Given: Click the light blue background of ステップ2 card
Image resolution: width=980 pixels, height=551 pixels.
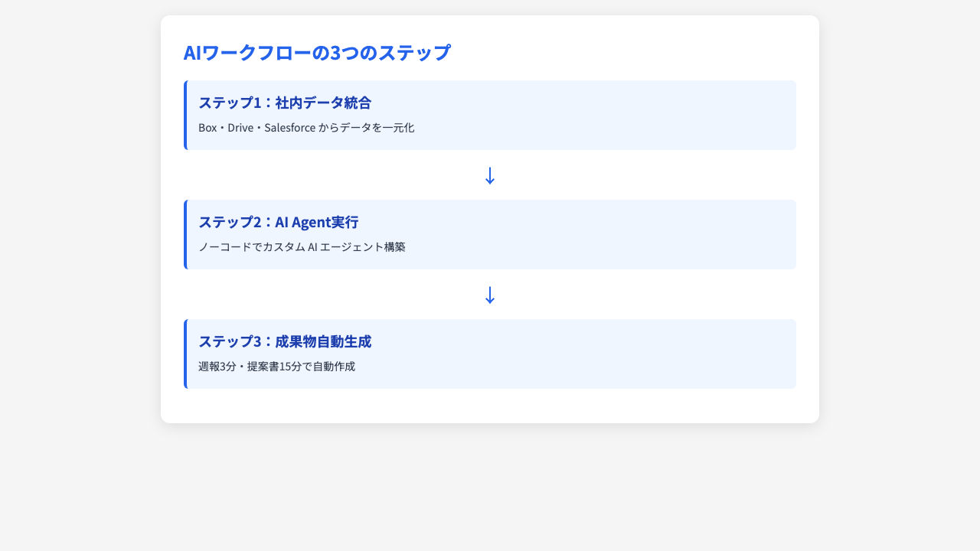Looking at the screenshot, I should tap(612, 234).
